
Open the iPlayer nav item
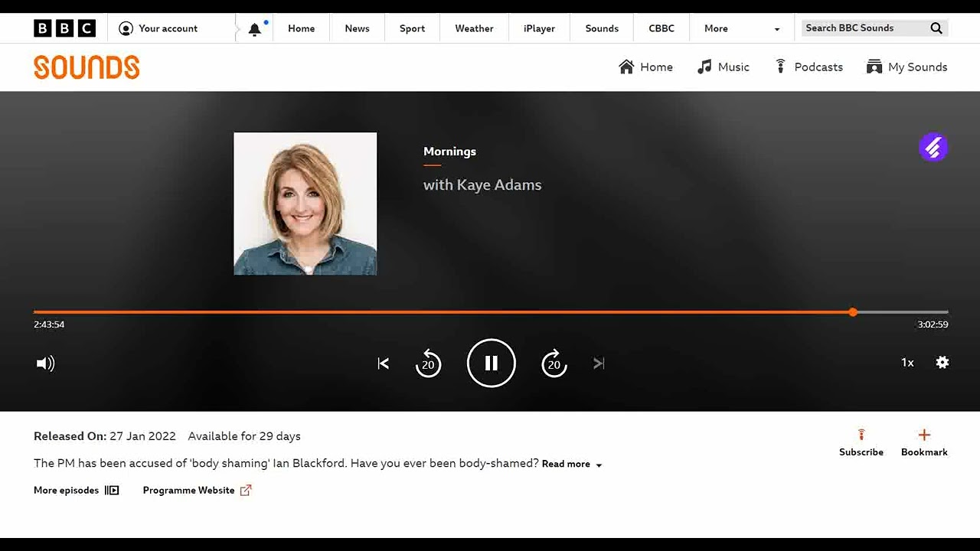539,28
